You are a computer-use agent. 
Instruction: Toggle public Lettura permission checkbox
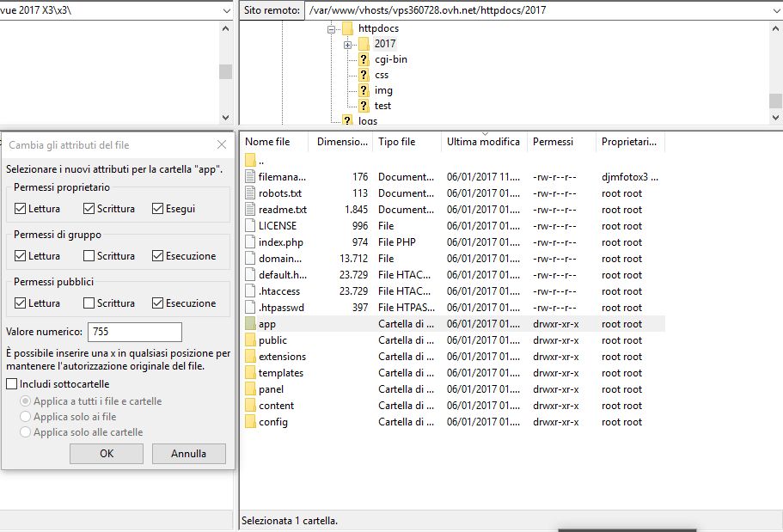coord(20,303)
